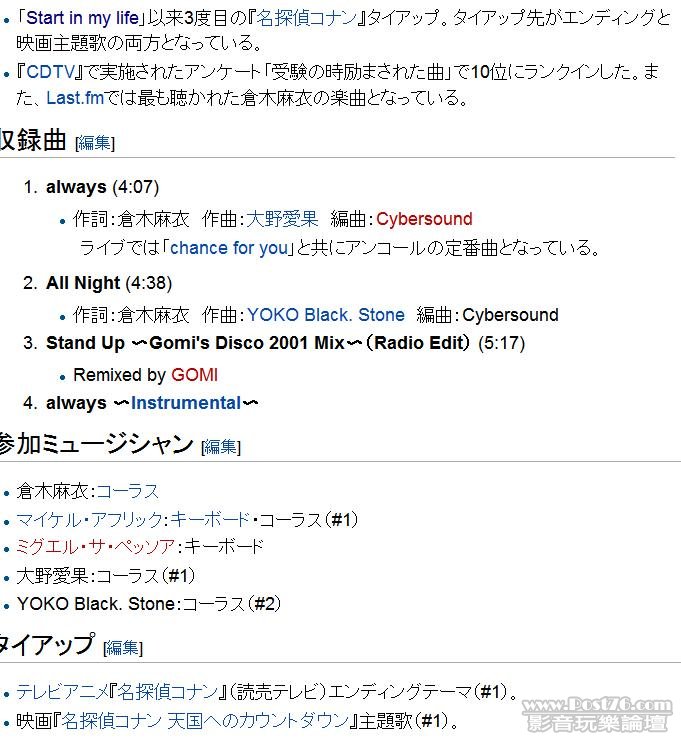Visit the Last.fm link
Viewport: 681px width, 741px height.
pyautogui.click(x=75, y=98)
